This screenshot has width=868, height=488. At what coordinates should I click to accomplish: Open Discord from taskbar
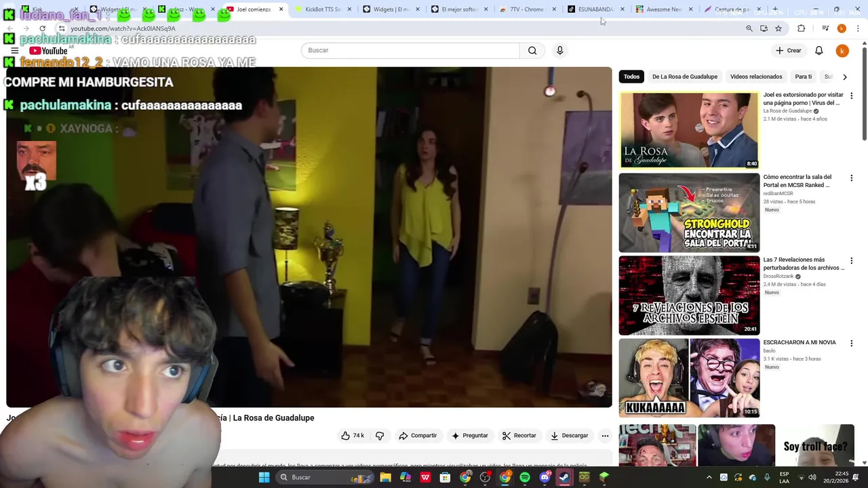(x=545, y=477)
